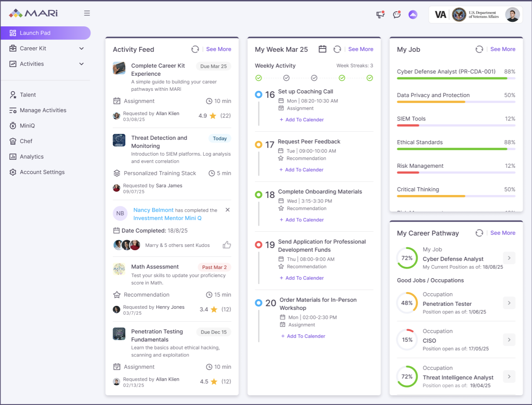The width and height of the screenshot is (532, 405).
Task: Click the Complete Career Kit Experience thumbnail
Action: [x=119, y=68]
